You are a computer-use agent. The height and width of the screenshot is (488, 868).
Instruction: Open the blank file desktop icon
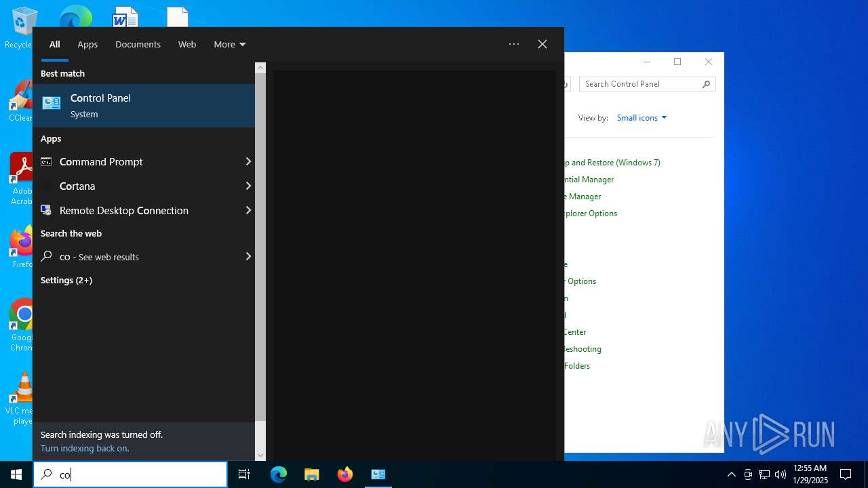178,17
